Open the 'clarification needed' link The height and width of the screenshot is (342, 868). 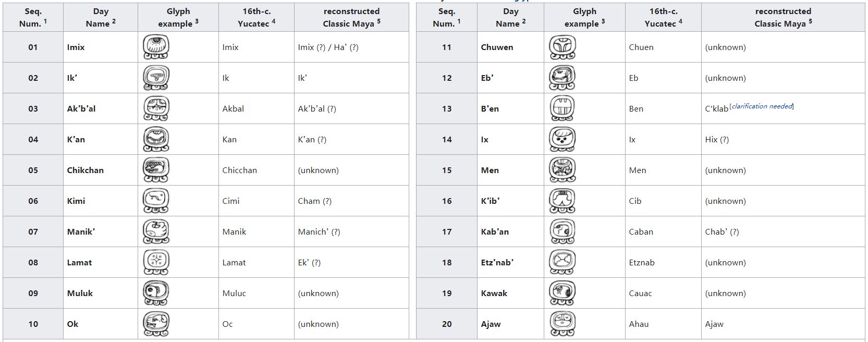click(x=762, y=106)
